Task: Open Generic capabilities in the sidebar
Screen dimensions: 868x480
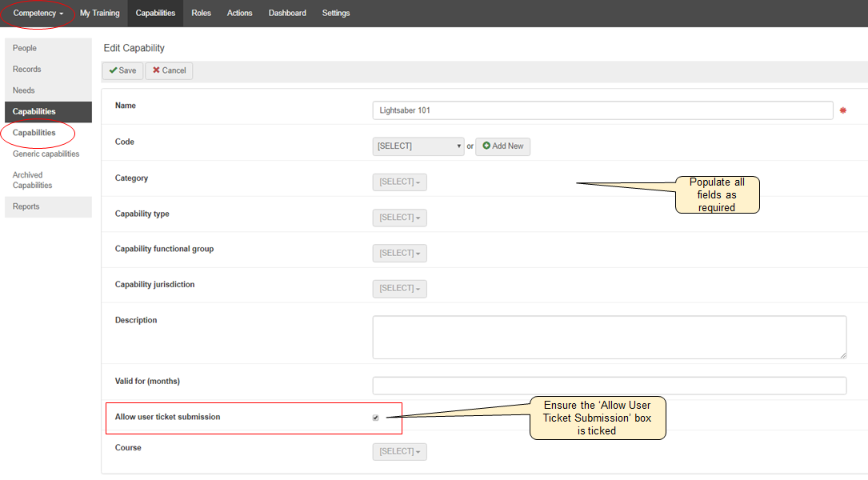Action: (46, 154)
